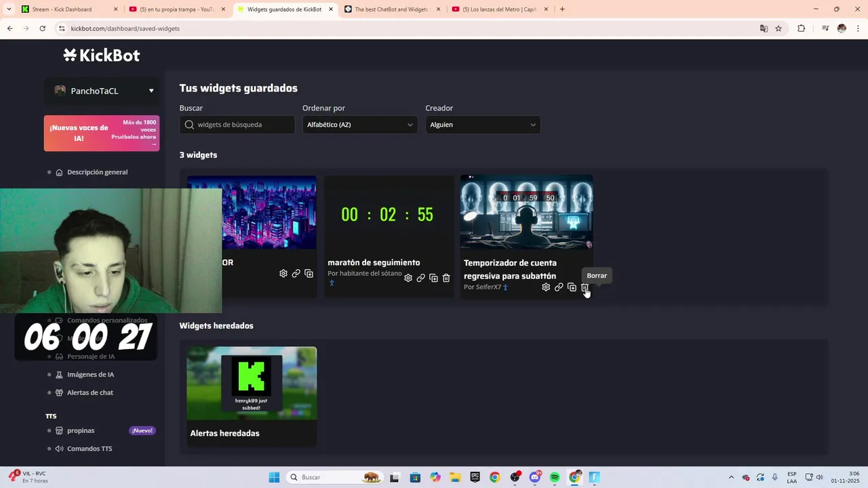Screen dimensions: 868x488
Task: Open the Ordenar por Alfabético (AZ) dropdown
Action: click(360, 125)
